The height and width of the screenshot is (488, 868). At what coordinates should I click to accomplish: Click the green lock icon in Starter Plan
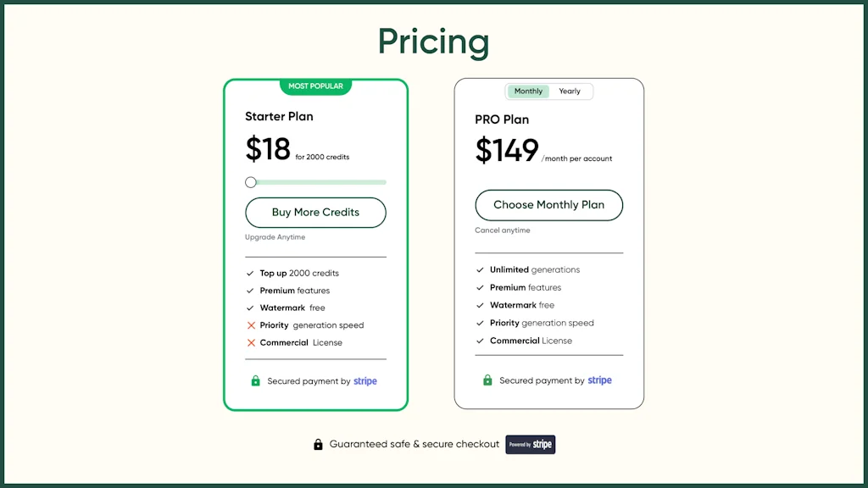tap(255, 381)
